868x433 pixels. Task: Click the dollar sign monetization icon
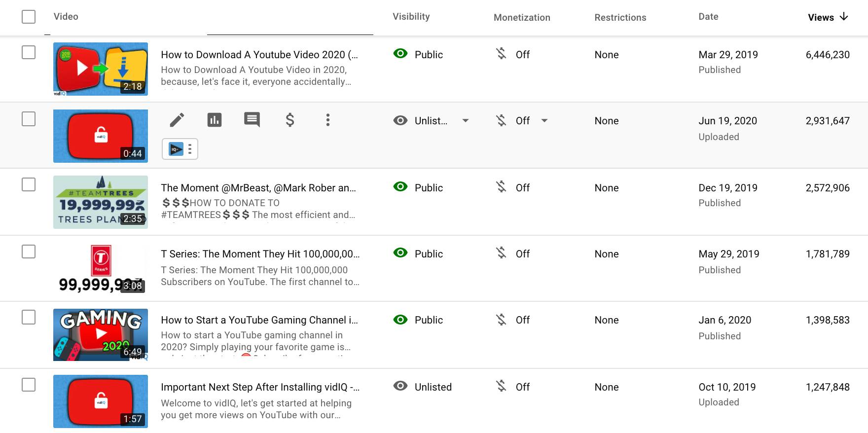(290, 120)
